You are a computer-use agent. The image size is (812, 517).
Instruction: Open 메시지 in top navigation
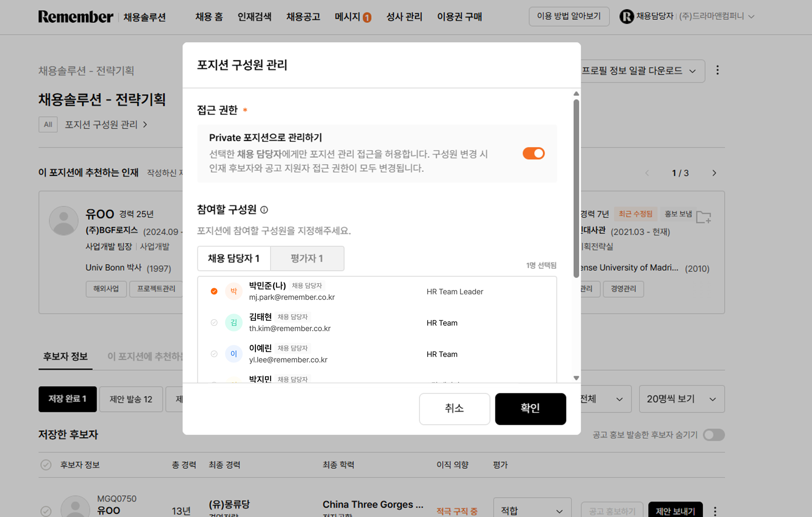[352, 17]
